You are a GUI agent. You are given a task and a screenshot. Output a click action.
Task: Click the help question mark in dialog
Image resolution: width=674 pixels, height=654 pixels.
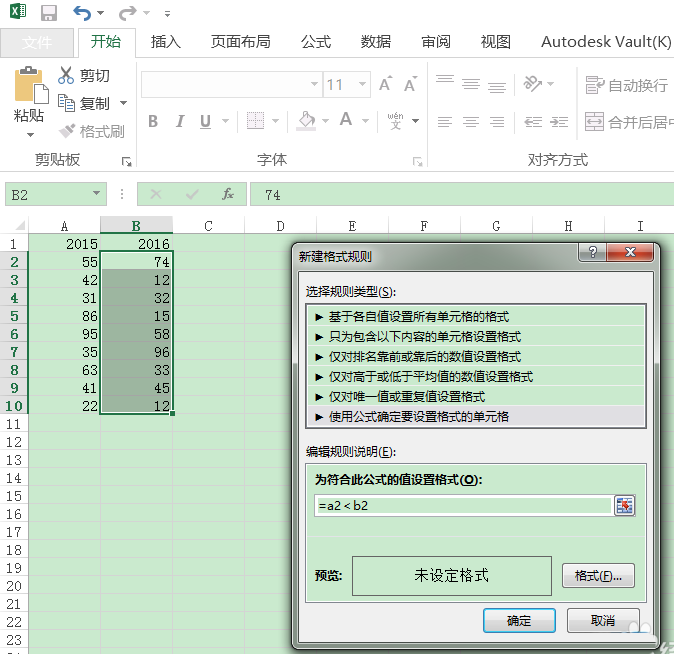tap(592, 252)
